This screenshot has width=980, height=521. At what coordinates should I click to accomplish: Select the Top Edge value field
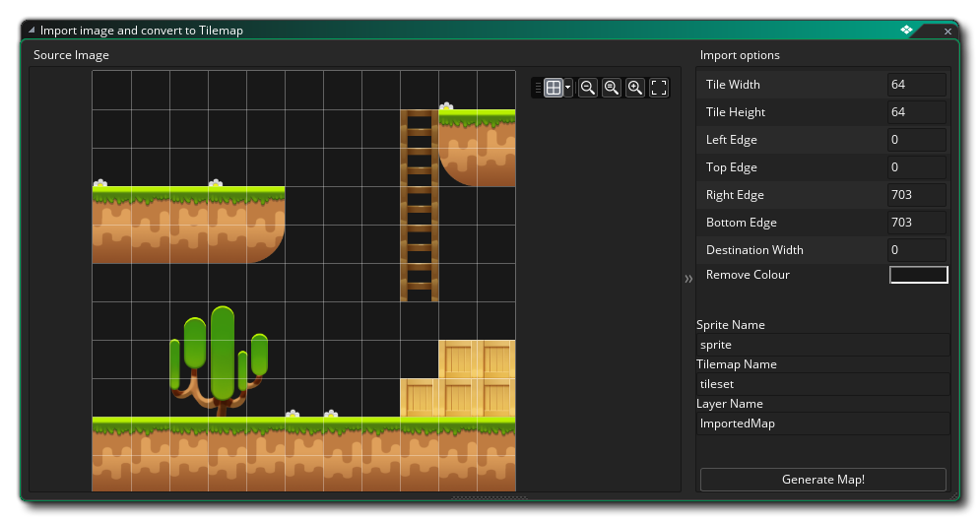click(x=916, y=166)
